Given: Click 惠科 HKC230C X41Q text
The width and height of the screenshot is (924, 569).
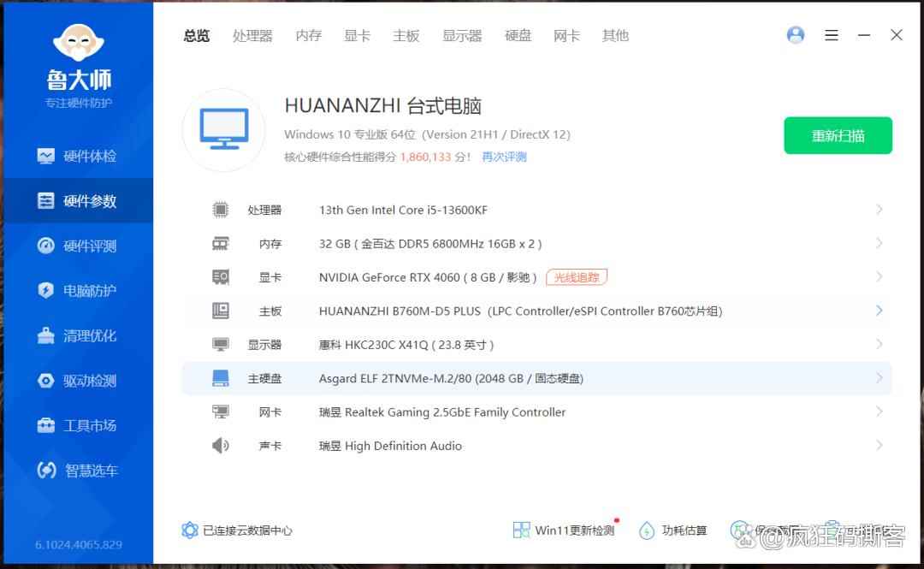Looking at the screenshot, I should [x=406, y=344].
